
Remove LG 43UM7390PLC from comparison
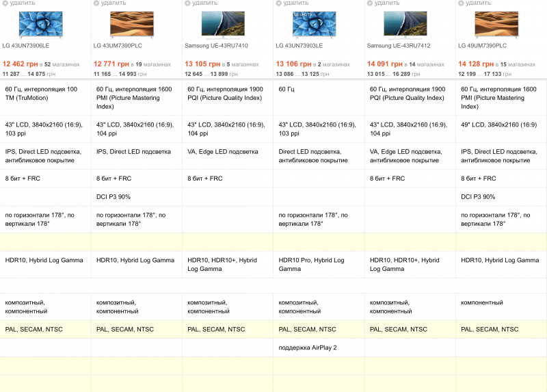109,3
